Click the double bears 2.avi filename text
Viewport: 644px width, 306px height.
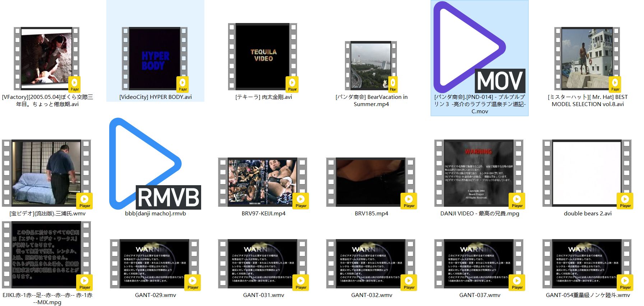click(588, 214)
